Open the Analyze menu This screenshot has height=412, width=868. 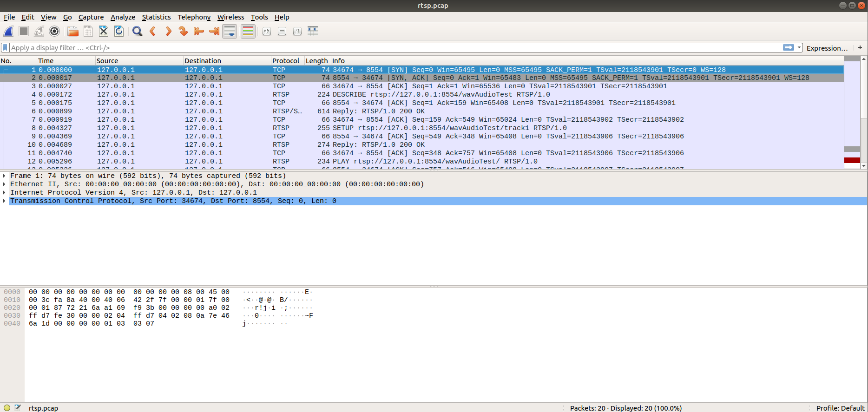point(123,17)
